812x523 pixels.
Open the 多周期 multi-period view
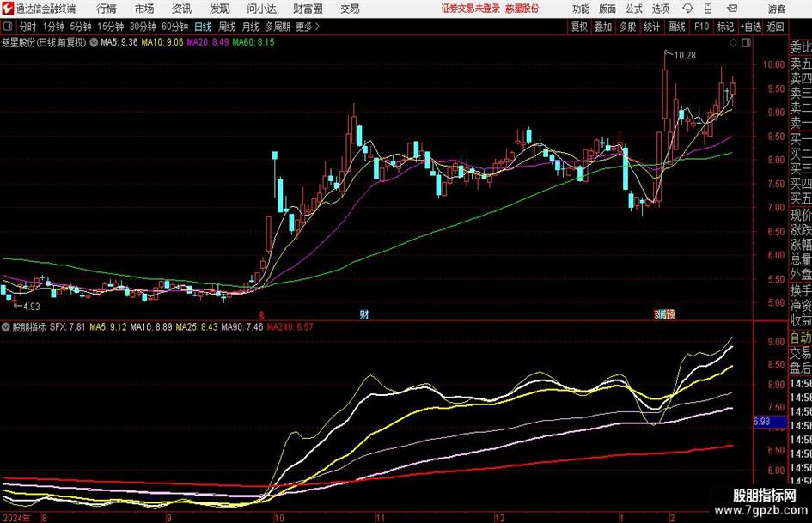click(278, 27)
